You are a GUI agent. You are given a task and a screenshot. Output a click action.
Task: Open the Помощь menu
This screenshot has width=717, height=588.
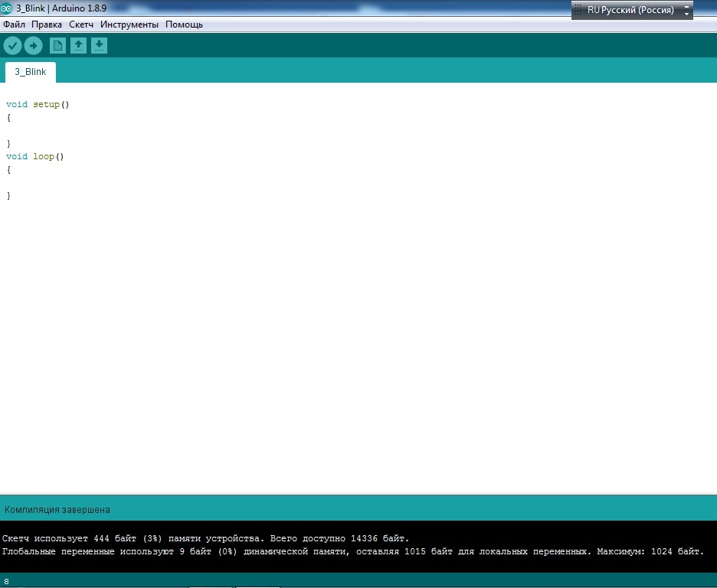185,24
